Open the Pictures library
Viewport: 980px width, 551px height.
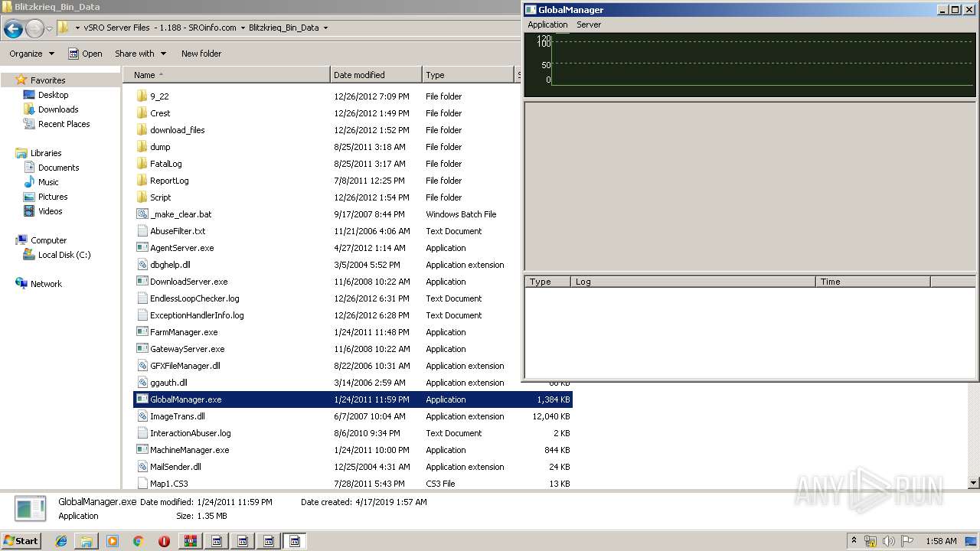click(x=53, y=197)
